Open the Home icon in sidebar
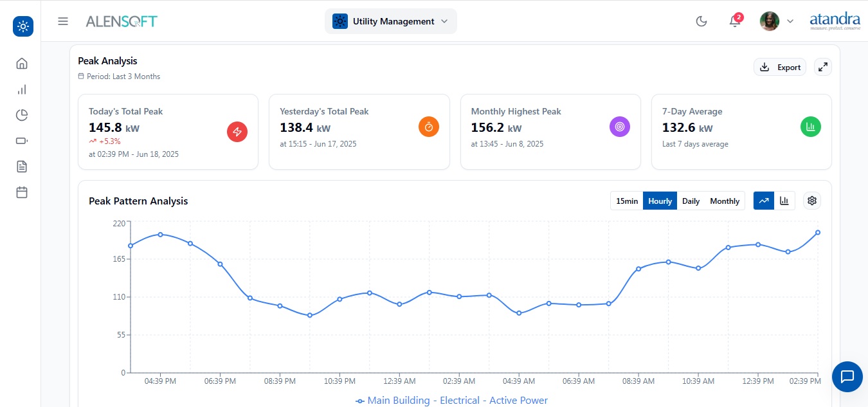The image size is (868, 407). (22, 64)
